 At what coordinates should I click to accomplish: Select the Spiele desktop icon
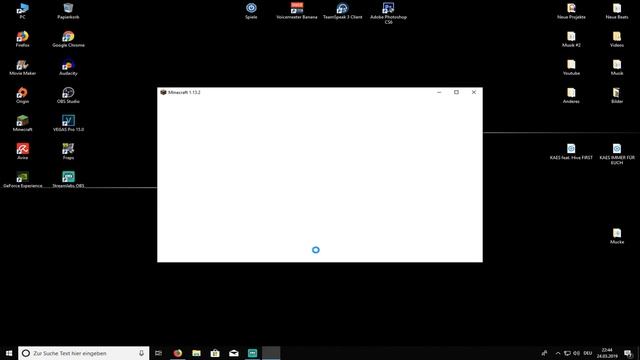click(251, 11)
